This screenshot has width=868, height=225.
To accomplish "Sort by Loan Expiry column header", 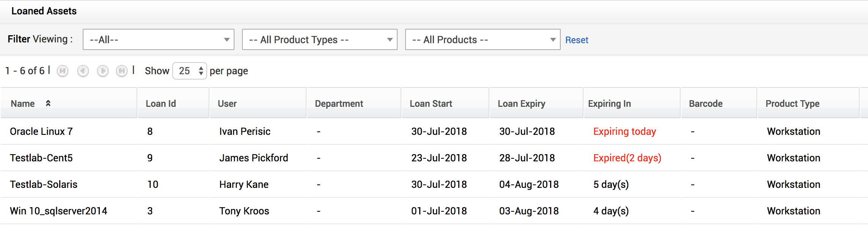I will coord(521,103).
